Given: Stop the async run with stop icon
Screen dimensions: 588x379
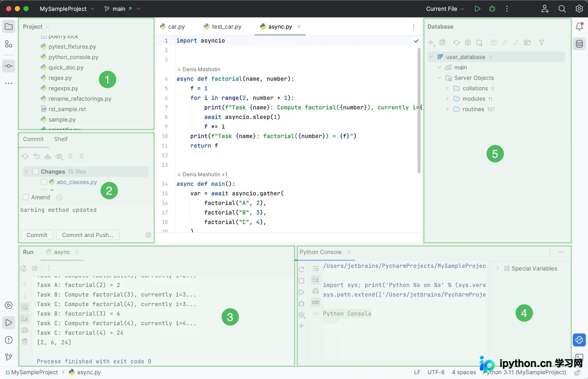Looking at the screenshot, I should click(35, 268).
